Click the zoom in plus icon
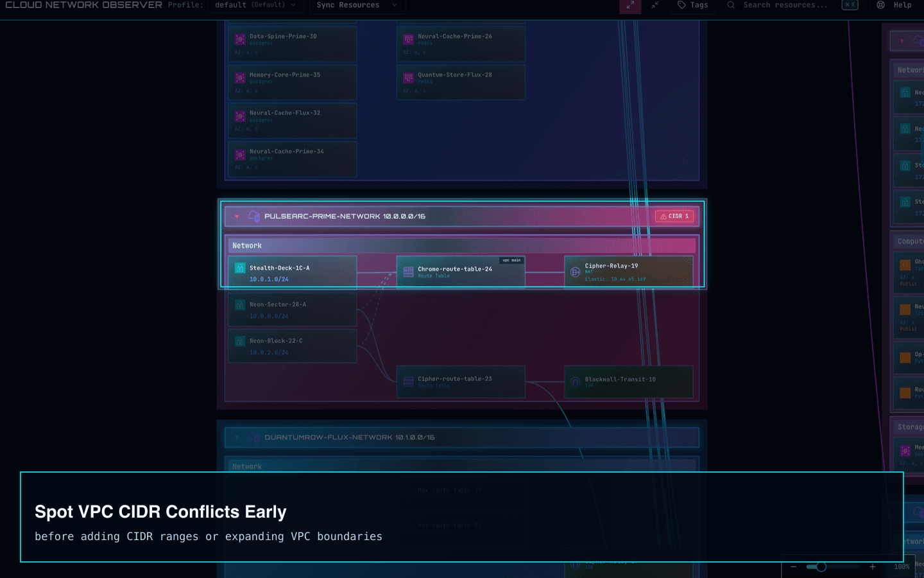 click(873, 566)
